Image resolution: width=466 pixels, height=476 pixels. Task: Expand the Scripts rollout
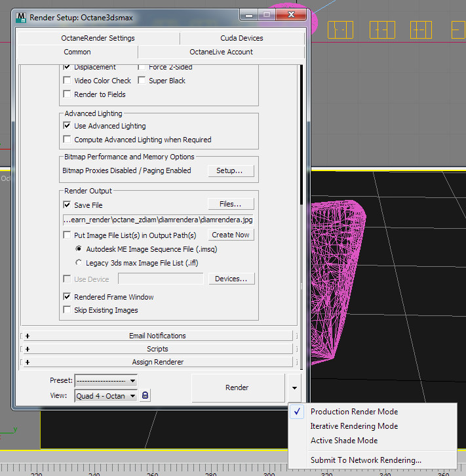click(x=157, y=349)
